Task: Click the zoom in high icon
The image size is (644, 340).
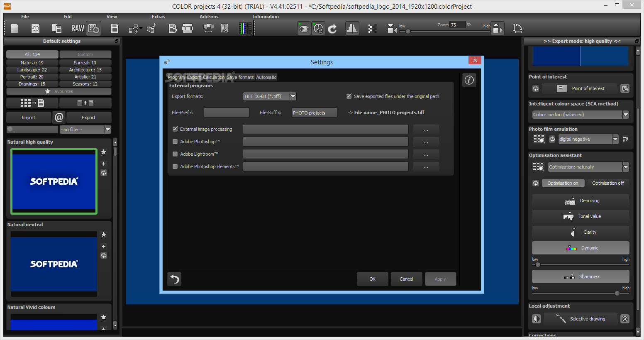Action: click(x=498, y=28)
